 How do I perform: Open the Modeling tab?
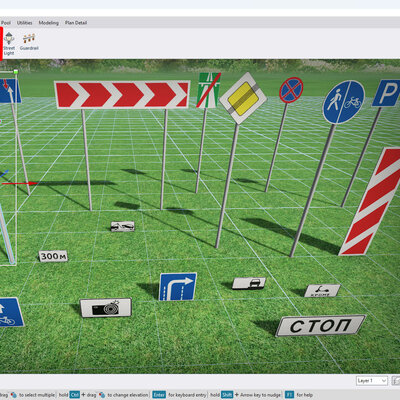click(49, 23)
